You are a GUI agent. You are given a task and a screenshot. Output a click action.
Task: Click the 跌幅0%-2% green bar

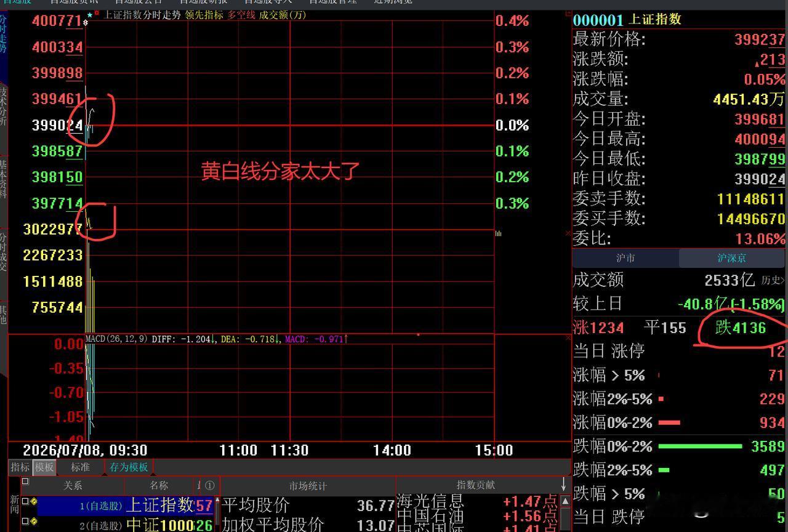(701, 446)
